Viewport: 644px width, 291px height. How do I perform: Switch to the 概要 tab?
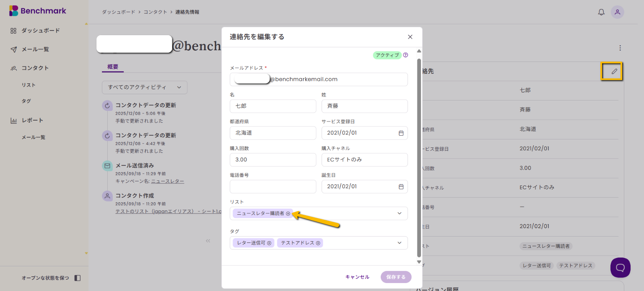click(113, 67)
